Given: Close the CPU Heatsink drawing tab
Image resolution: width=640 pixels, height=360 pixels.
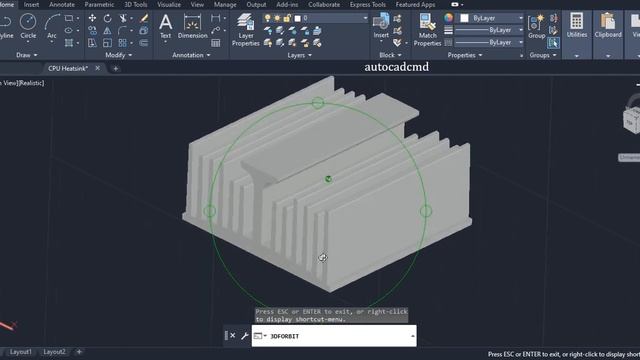Looking at the screenshot, I should pyautogui.click(x=98, y=68).
